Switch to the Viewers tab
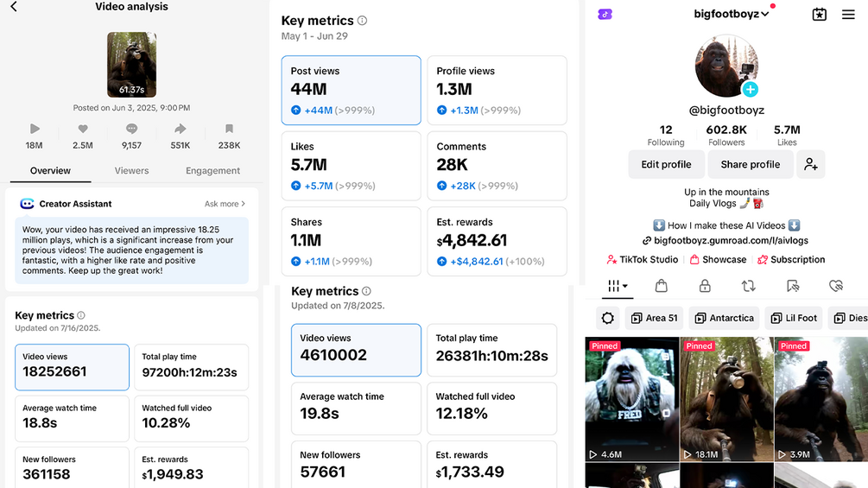Screen dimensions: 868x488 [132, 170]
